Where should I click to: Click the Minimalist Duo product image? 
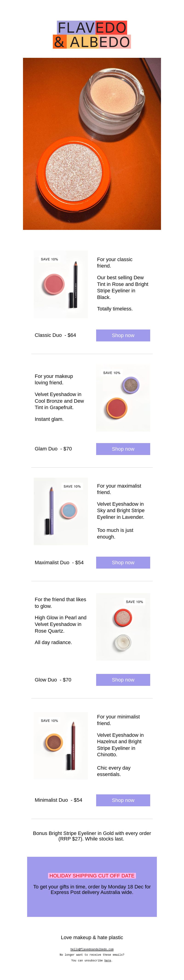point(60,746)
